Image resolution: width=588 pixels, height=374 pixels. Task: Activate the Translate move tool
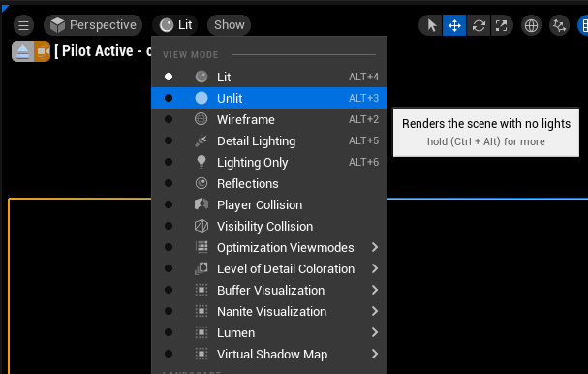click(x=454, y=25)
